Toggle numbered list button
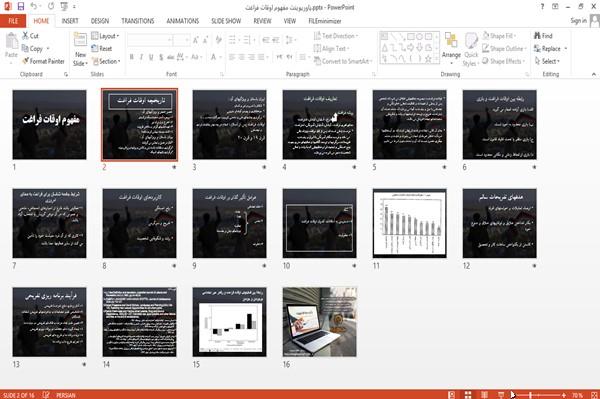The height and width of the screenshot is (399, 600). 248,40
